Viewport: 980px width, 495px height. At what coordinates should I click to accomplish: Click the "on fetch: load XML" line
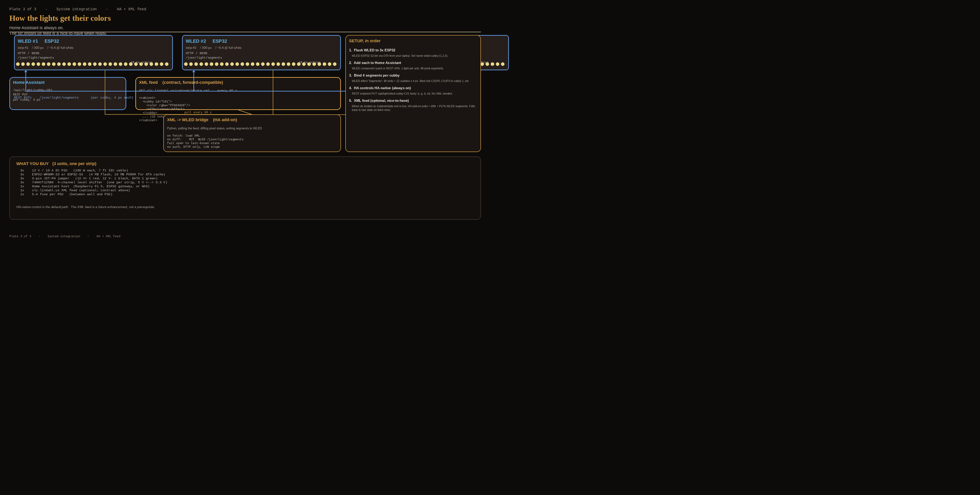pos(183,136)
